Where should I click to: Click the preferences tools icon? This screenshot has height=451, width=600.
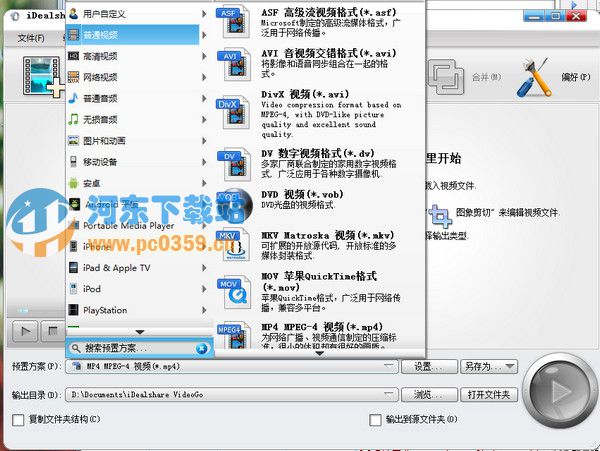(x=534, y=77)
